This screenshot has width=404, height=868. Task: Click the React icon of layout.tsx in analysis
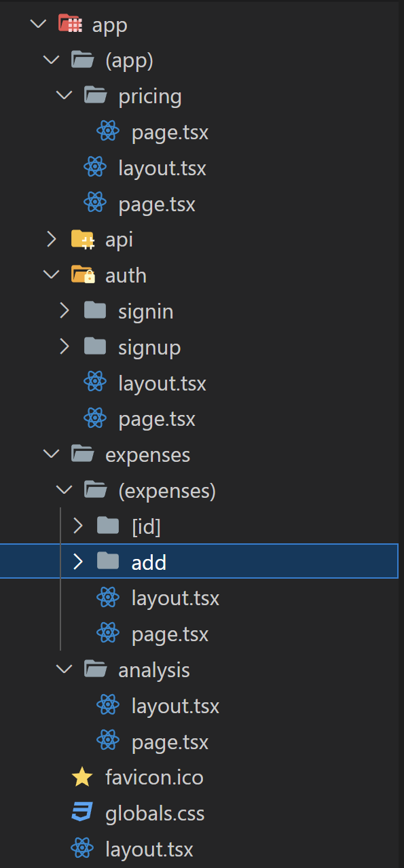coord(108,706)
